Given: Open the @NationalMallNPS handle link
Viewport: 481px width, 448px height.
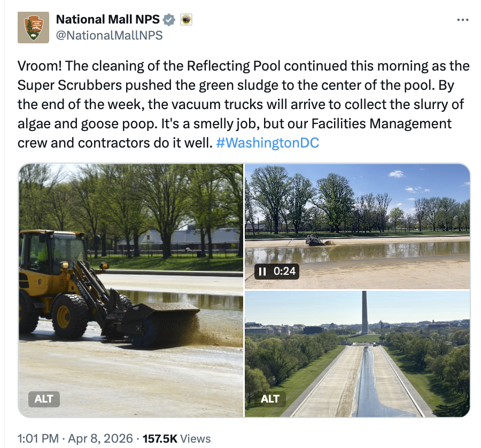Looking at the screenshot, I should click(x=109, y=35).
